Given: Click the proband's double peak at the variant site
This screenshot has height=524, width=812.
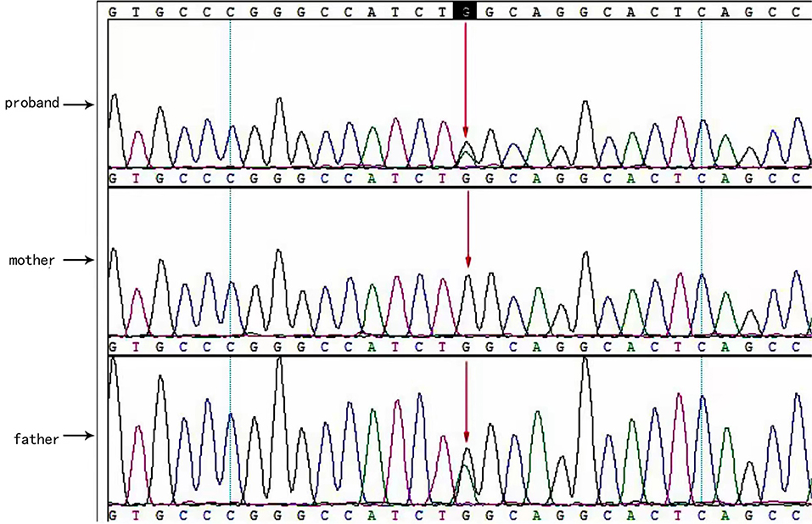Looking at the screenshot, I should [x=466, y=155].
